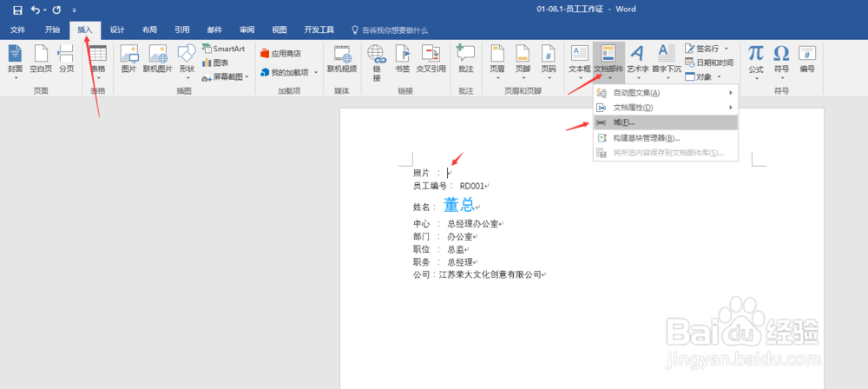This screenshot has width=868, height=389.
Task: Open the Shapes (形状) gallery
Action: click(x=187, y=62)
